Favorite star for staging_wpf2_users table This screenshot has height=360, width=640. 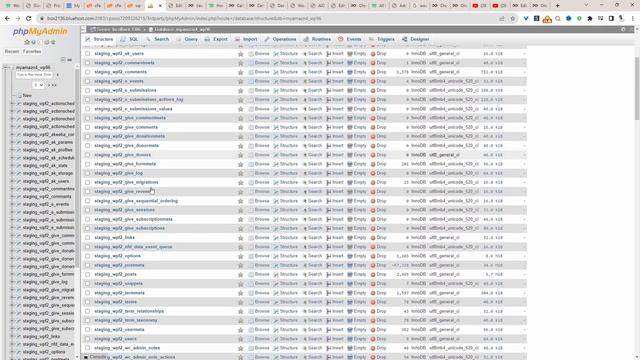tap(240, 339)
